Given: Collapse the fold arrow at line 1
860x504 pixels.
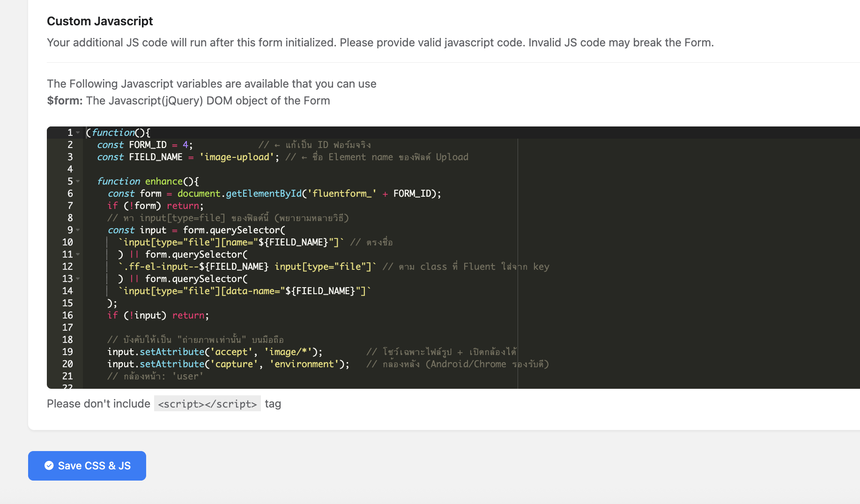Looking at the screenshot, I should click(78, 133).
